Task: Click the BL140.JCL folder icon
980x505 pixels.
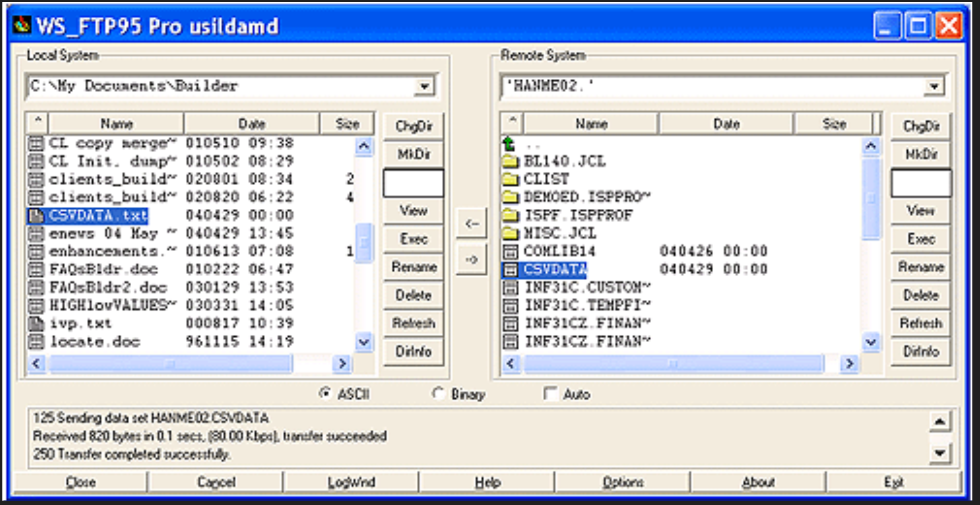Action: coord(510,162)
